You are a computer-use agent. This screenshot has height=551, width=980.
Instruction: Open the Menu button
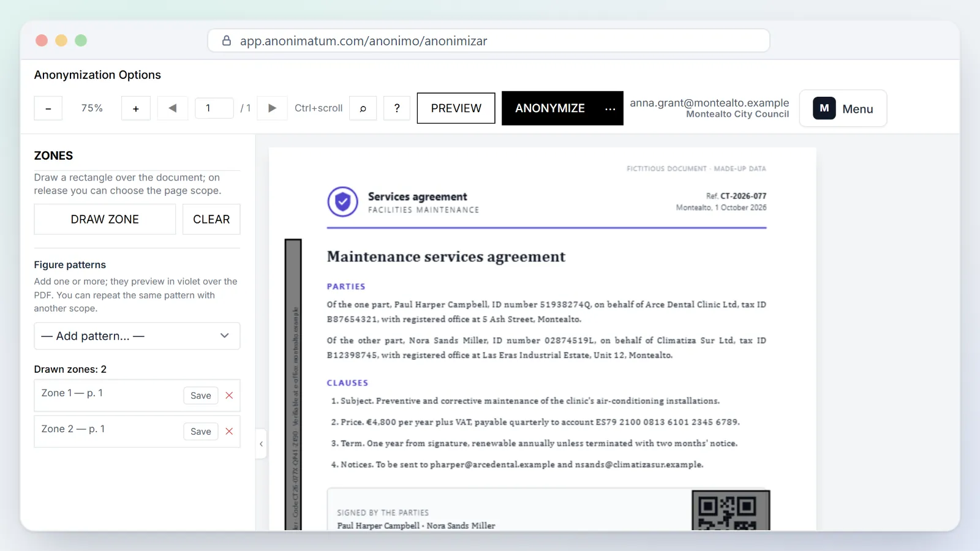pyautogui.click(x=843, y=108)
